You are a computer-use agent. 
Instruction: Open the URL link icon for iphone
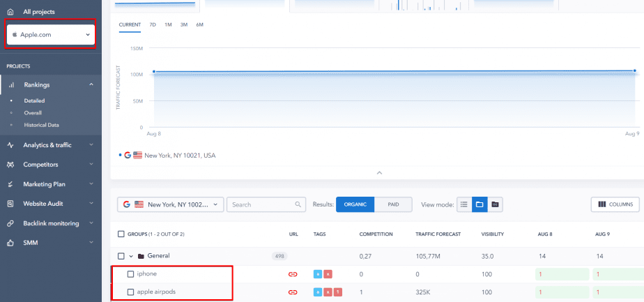(x=293, y=274)
